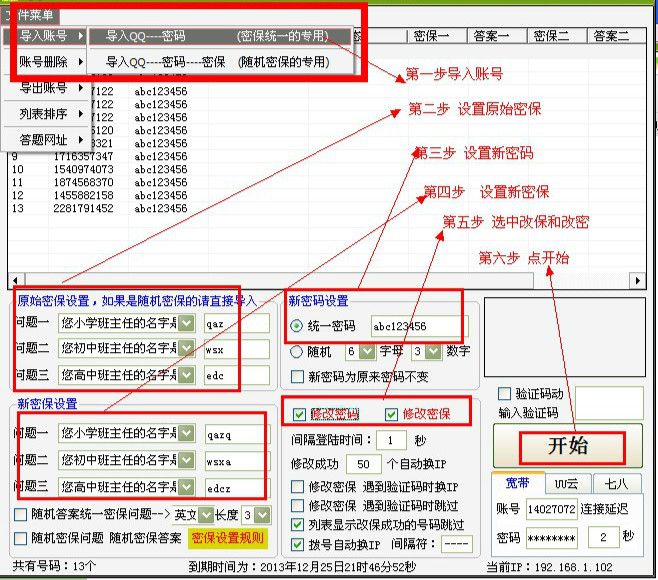Select 导入QQ----密码----密保 submenu entry
The height and width of the screenshot is (580, 658).
coord(217,62)
